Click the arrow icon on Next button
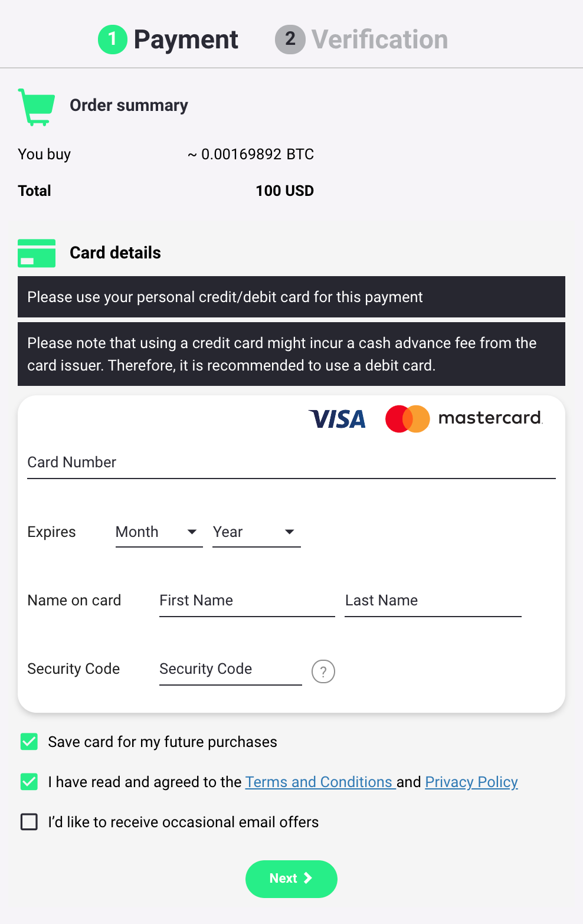The height and width of the screenshot is (924, 583). (x=307, y=878)
